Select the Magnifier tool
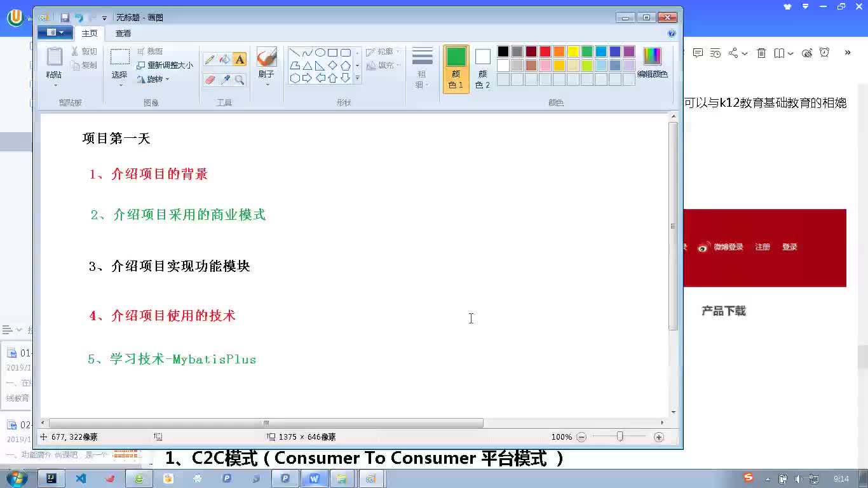Image resolution: width=868 pixels, height=488 pixels. click(240, 79)
